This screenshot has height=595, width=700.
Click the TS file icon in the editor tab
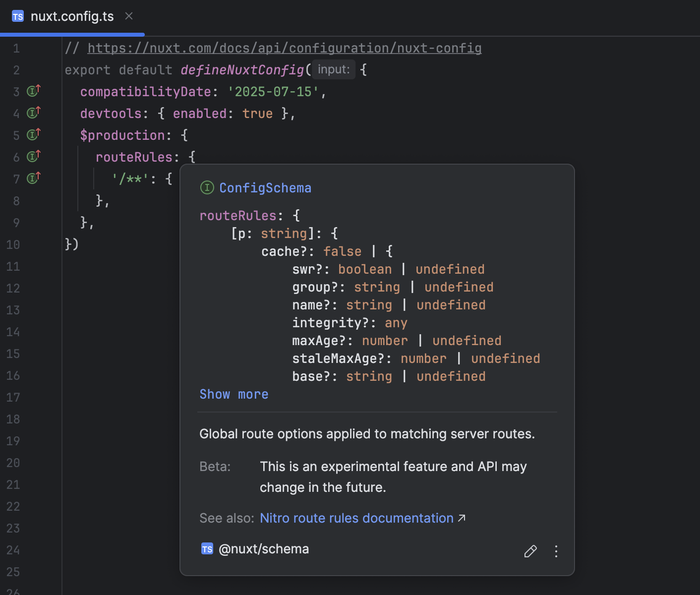coord(18,16)
